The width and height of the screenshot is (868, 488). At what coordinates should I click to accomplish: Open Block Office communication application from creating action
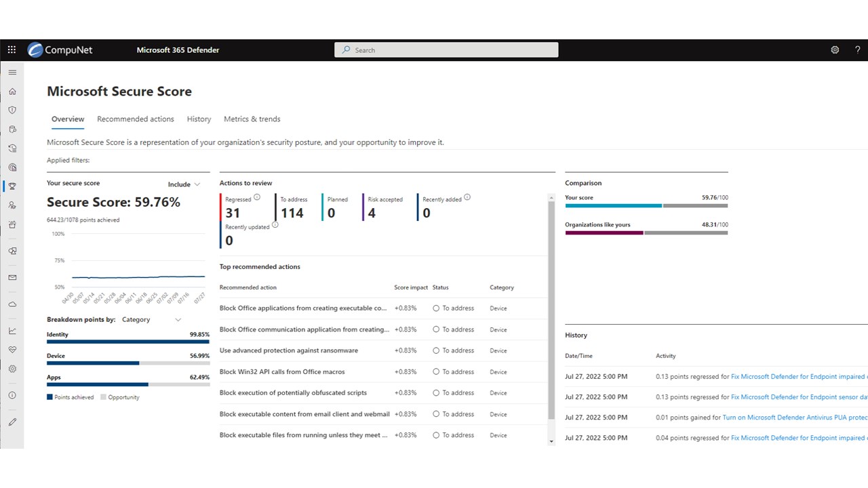coord(304,329)
